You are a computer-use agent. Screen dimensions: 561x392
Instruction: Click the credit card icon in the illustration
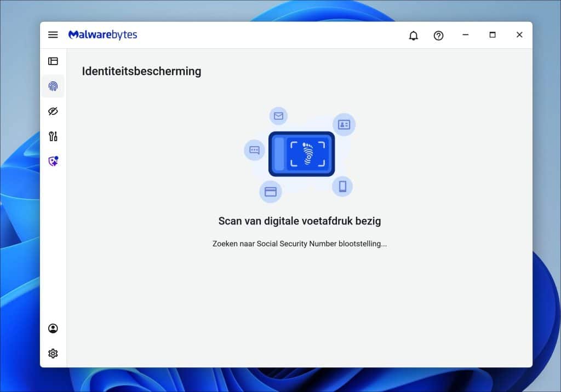click(271, 192)
